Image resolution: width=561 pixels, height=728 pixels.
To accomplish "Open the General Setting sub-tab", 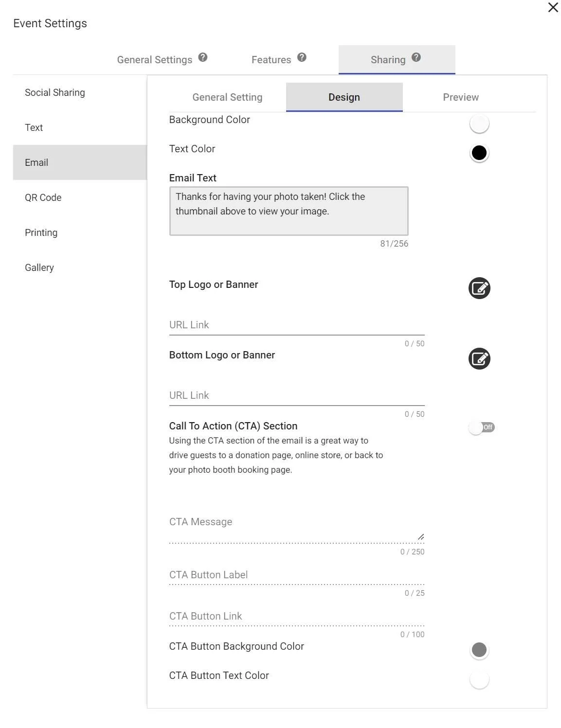I will point(227,97).
